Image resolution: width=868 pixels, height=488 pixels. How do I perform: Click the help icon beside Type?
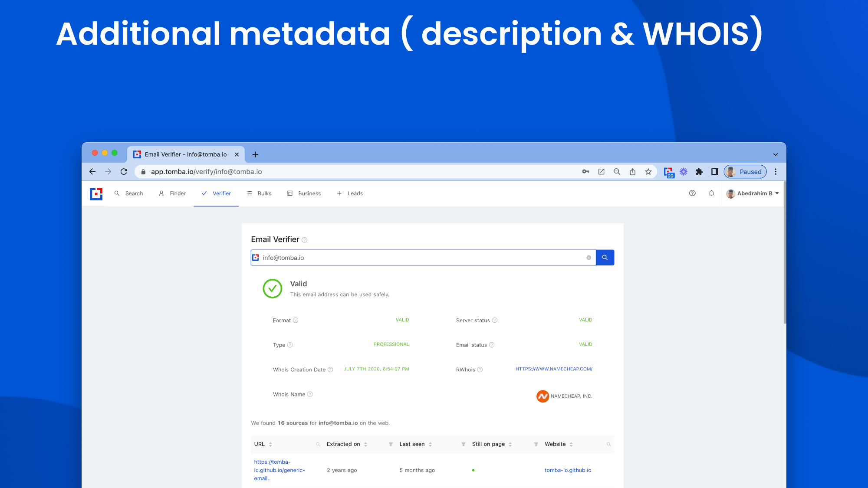(x=290, y=345)
